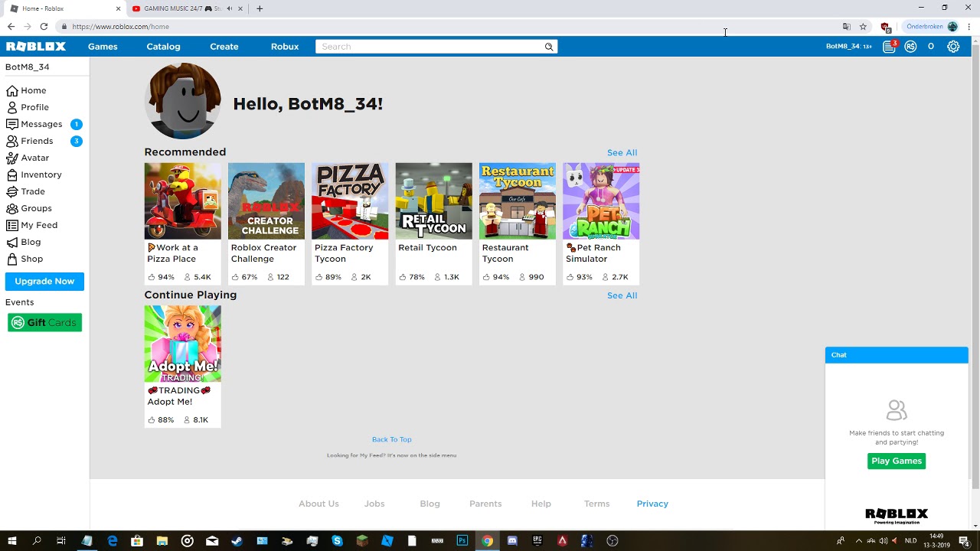
Task: Open a new browser tab
Action: click(260, 8)
